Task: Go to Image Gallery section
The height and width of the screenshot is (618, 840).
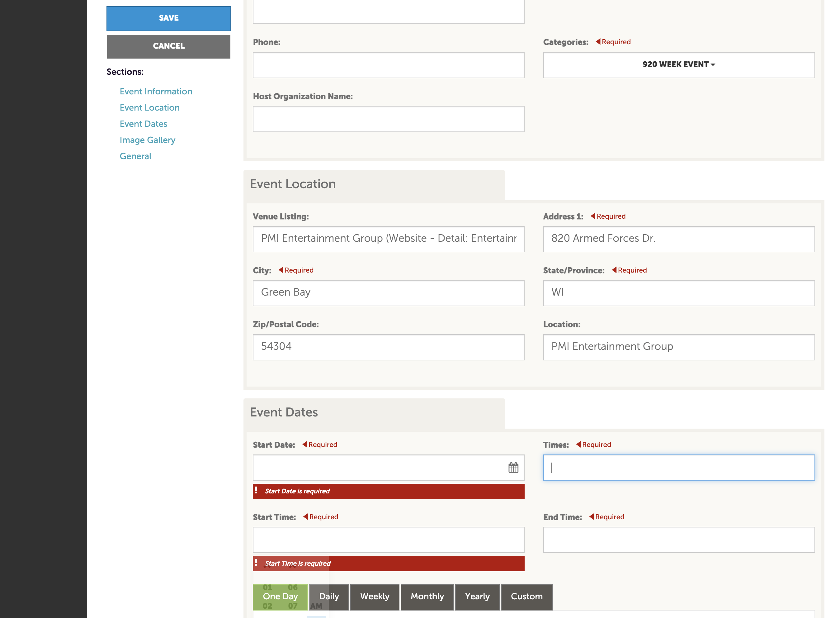Action: [147, 140]
